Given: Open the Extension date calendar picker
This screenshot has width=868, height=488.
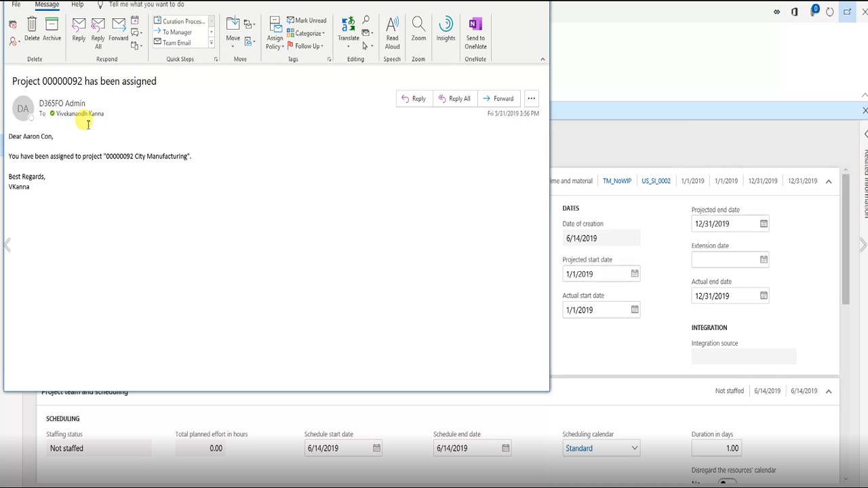Looking at the screenshot, I should point(764,260).
